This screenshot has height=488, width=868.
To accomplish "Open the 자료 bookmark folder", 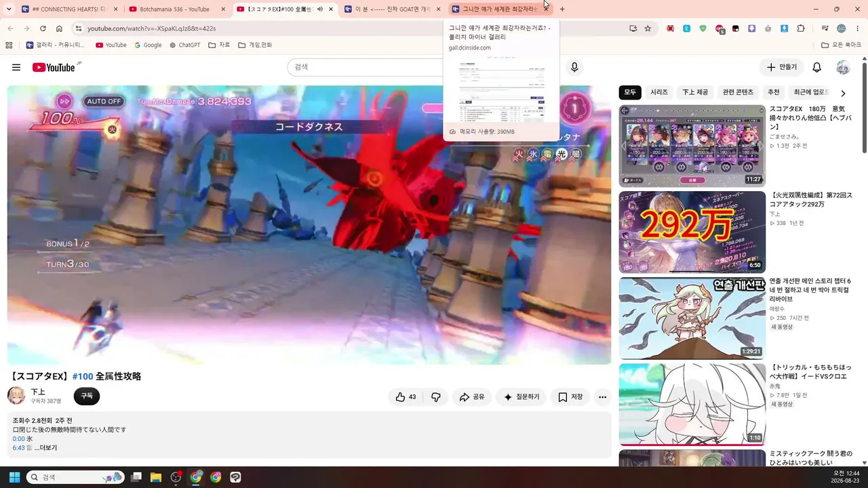I will point(219,45).
